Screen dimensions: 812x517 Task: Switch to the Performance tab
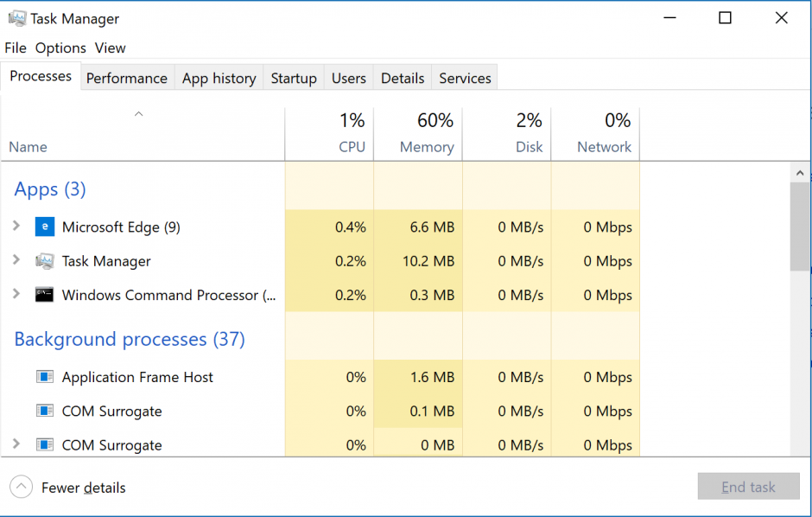[x=127, y=77]
